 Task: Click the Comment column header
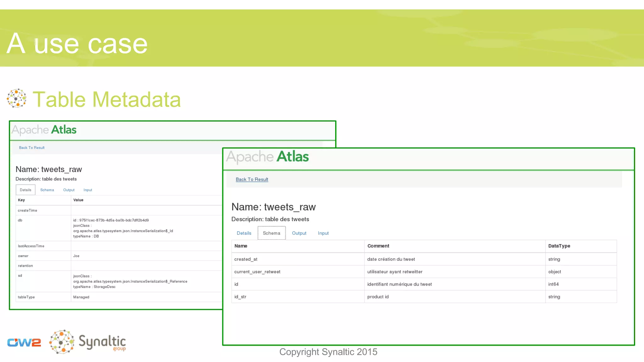click(x=455, y=246)
